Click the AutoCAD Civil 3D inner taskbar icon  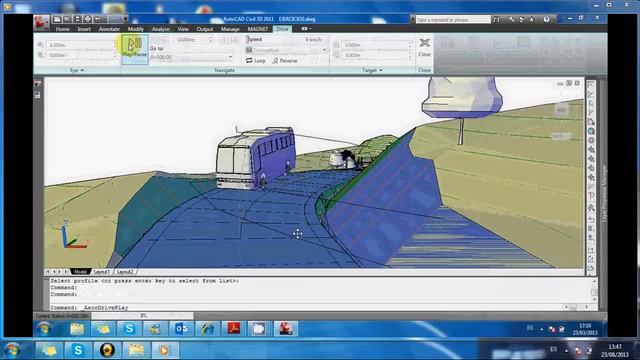[x=286, y=329]
